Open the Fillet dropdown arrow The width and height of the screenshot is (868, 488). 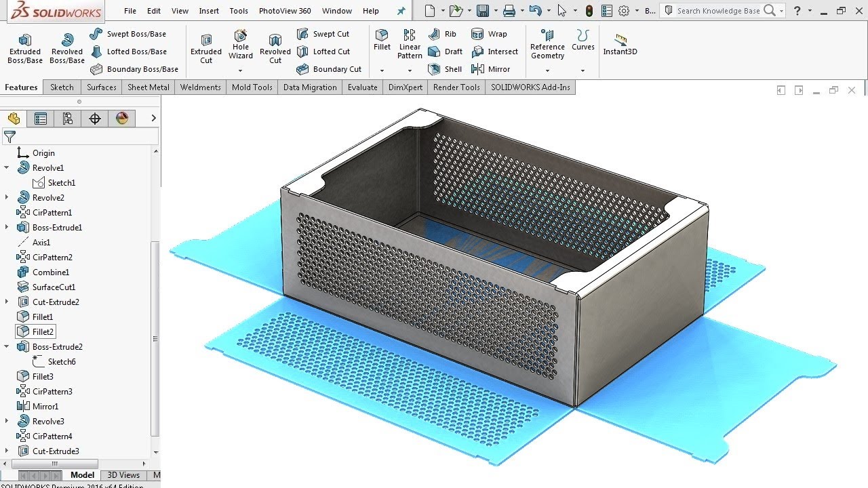[382, 70]
